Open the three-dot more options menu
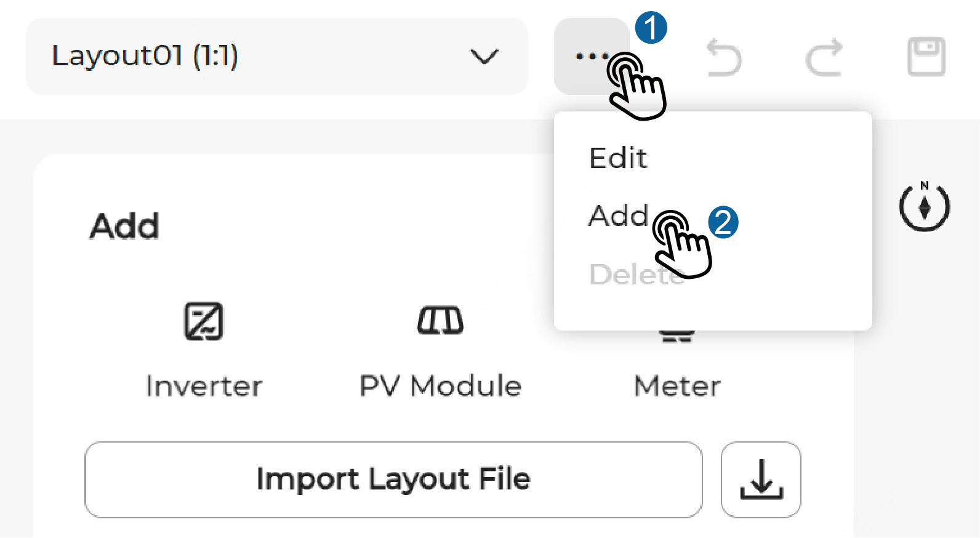Viewport: 980px width, 538px height. point(590,57)
